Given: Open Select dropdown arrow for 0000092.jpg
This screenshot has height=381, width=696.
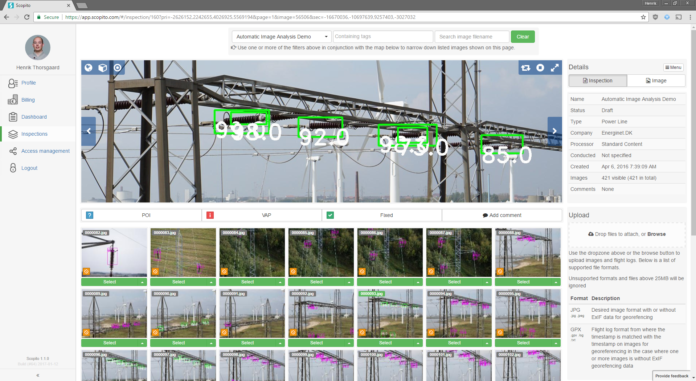Looking at the screenshot, I should pyautogui.click(x=349, y=343).
